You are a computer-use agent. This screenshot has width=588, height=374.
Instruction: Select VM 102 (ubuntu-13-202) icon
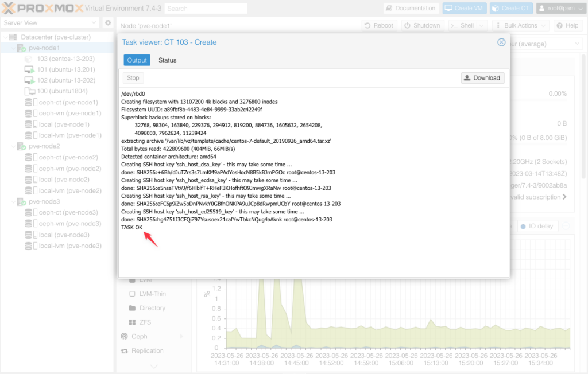(29, 80)
